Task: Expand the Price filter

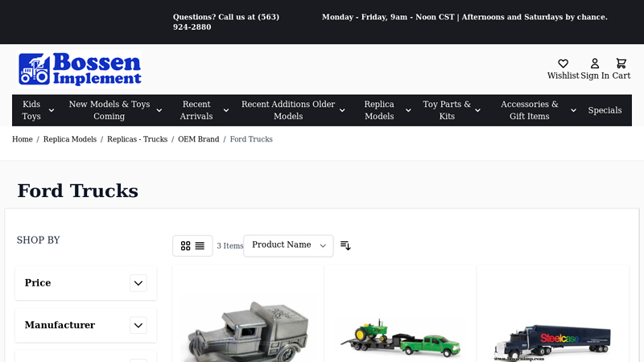Action: 138,283
